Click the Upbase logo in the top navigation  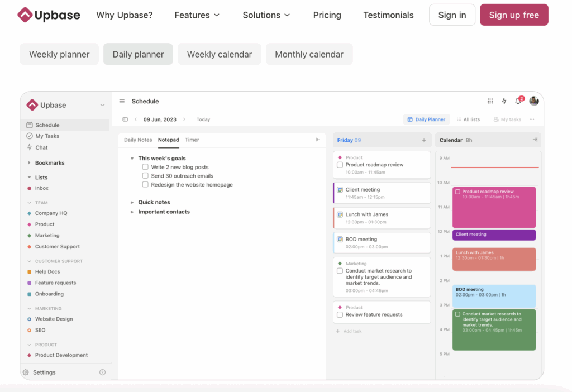tap(49, 15)
